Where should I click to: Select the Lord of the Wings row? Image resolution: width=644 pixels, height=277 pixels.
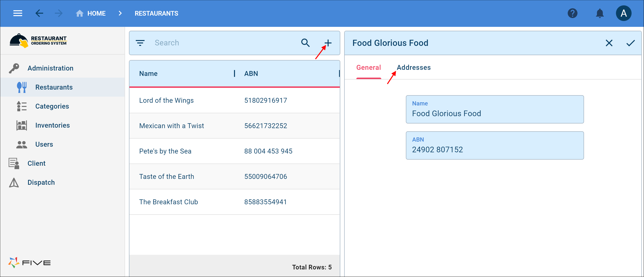click(234, 100)
